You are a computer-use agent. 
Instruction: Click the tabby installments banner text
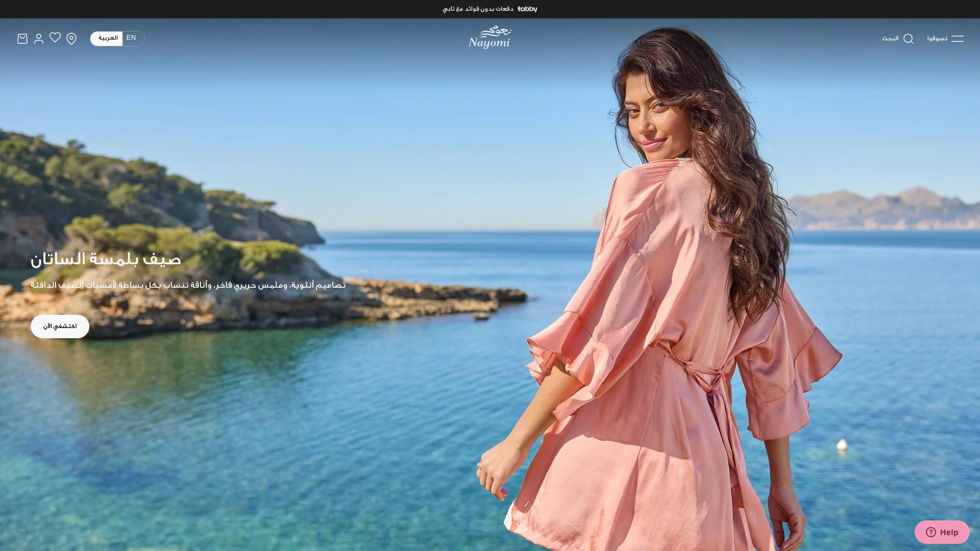point(478,9)
